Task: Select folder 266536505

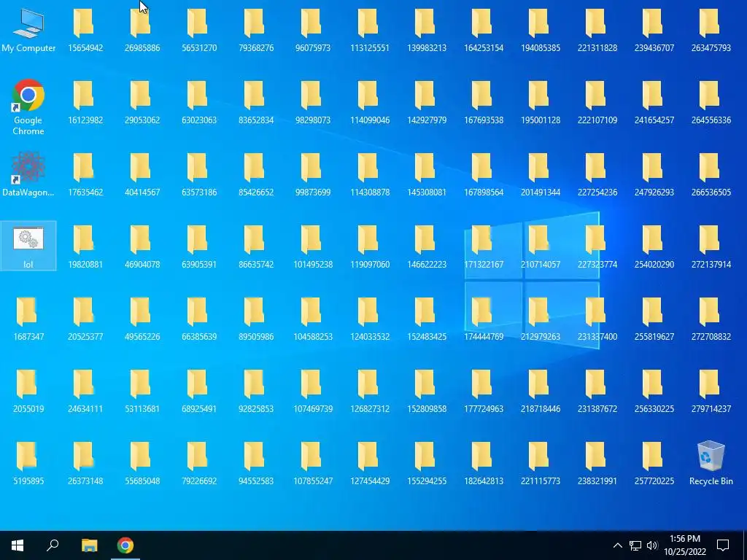Action: point(711,174)
